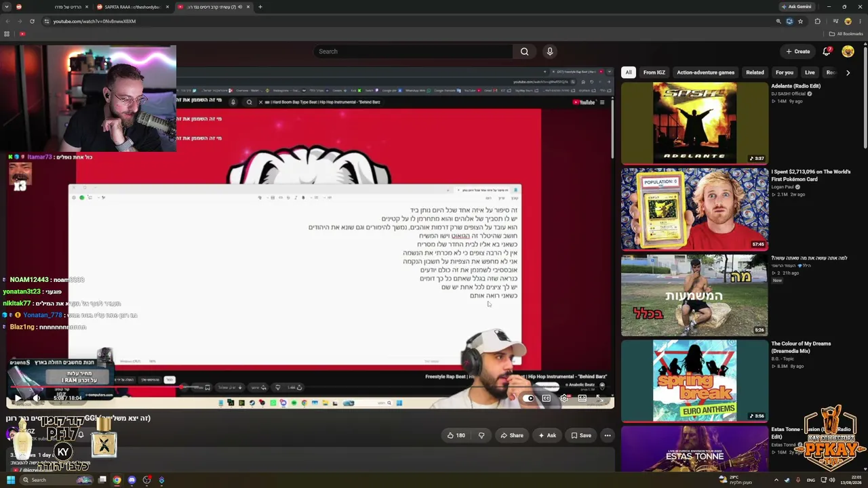Select the From IGZ filter chip
Screen dimensions: 868x488
tap(654, 73)
